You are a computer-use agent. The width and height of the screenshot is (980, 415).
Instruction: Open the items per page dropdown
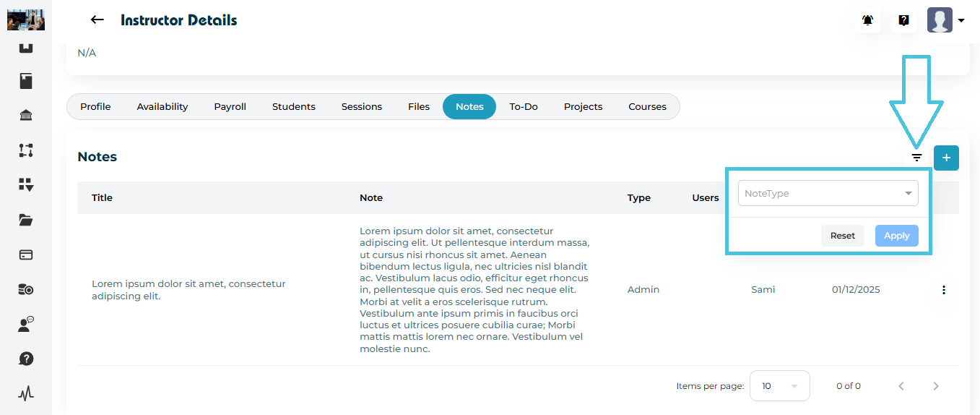click(x=779, y=386)
